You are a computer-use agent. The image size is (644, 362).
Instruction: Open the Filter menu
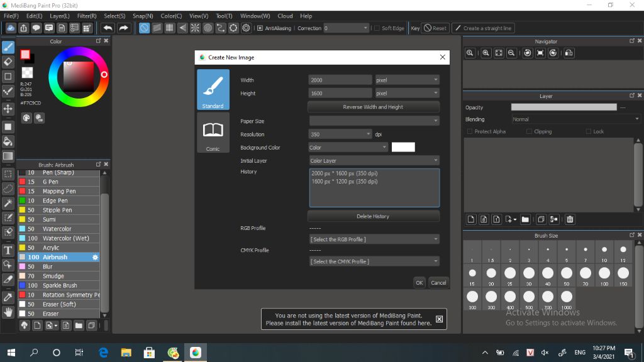tap(87, 16)
